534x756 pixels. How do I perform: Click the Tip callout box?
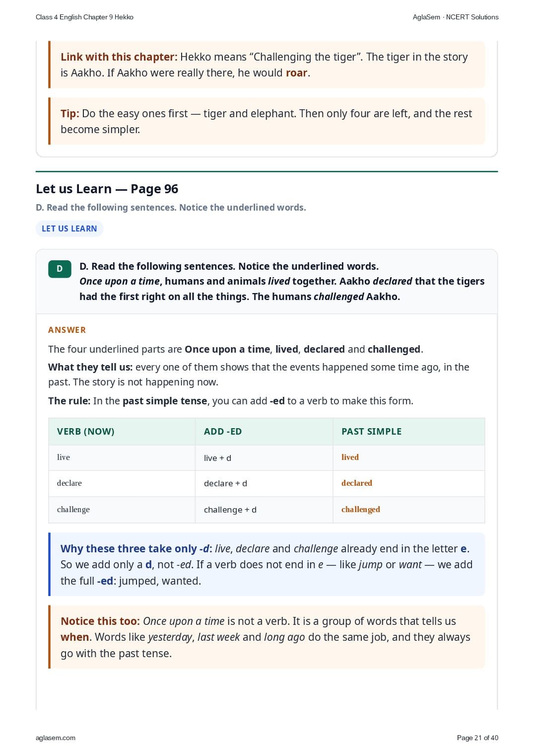pyautogui.click(x=267, y=121)
